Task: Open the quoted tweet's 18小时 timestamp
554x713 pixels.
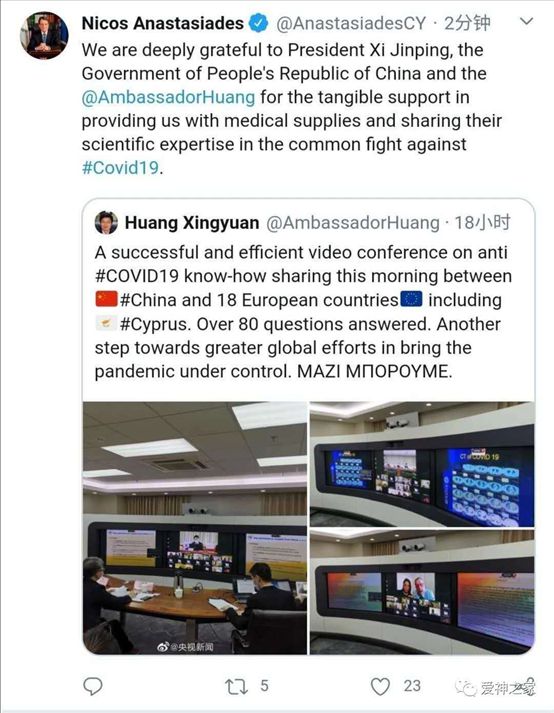Action: click(483, 223)
